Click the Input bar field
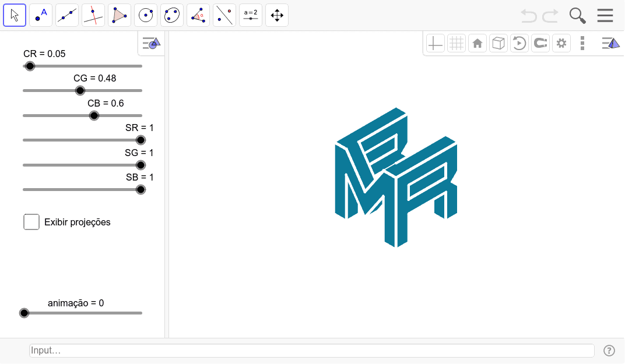Viewport: 625px width, 364px height. [312, 351]
